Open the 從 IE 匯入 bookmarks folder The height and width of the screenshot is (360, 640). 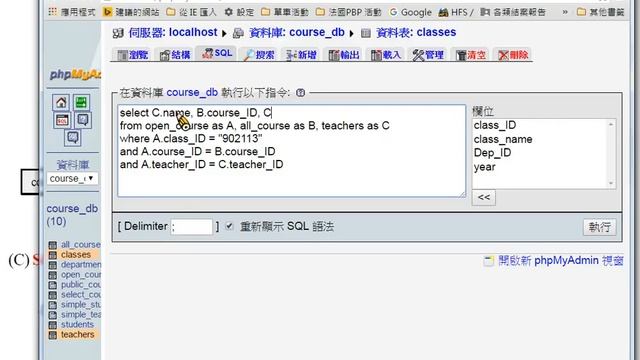coord(192,12)
